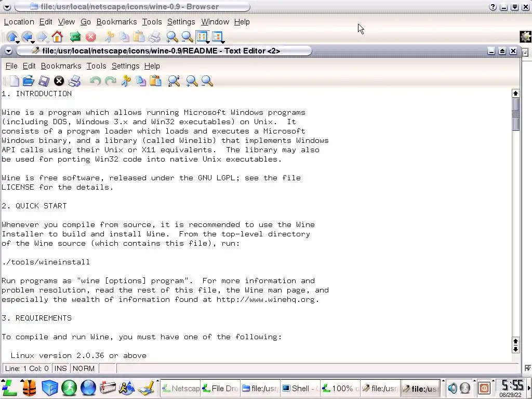Open the Browser Settings menu
This screenshot has height=399, width=532.
coord(181,22)
